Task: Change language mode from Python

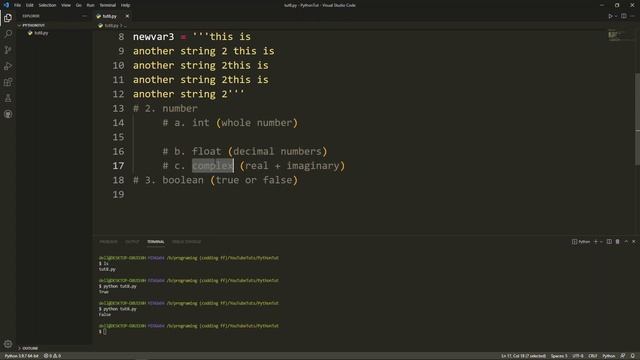Action: point(609,356)
